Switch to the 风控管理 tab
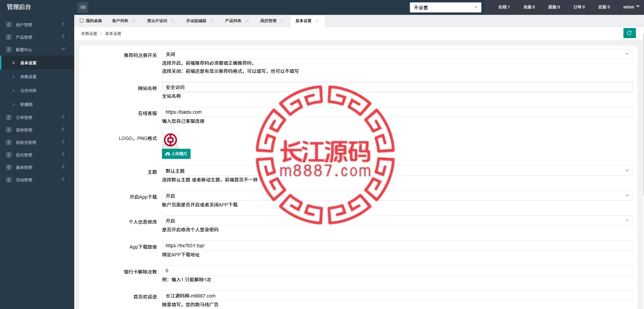The image size is (644, 309). tap(268, 21)
